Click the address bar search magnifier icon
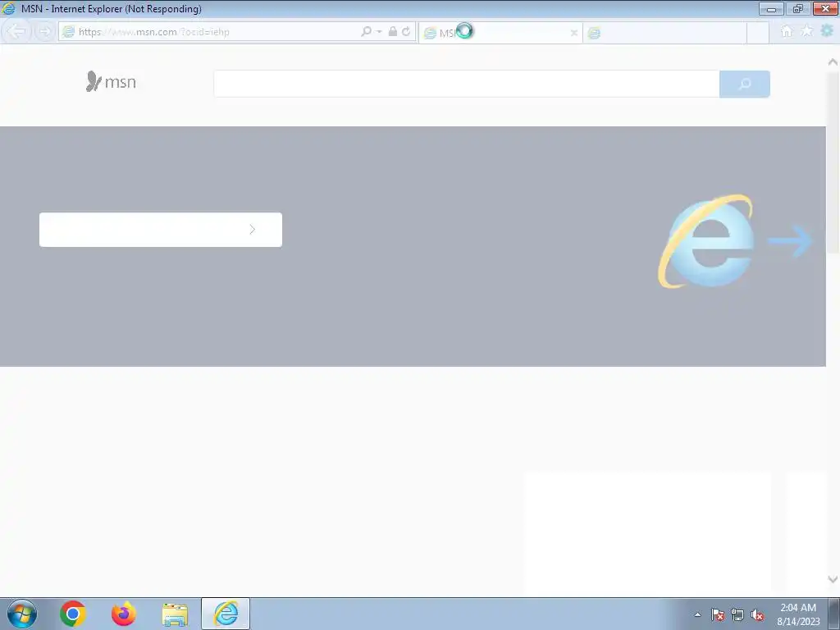This screenshot has width=840, height=630. pos(366,32)
